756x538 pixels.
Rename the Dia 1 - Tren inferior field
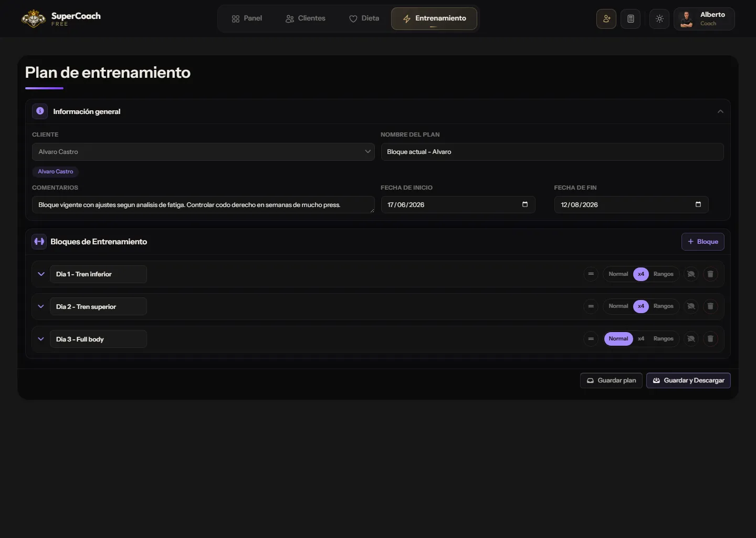tap(98, 274)
